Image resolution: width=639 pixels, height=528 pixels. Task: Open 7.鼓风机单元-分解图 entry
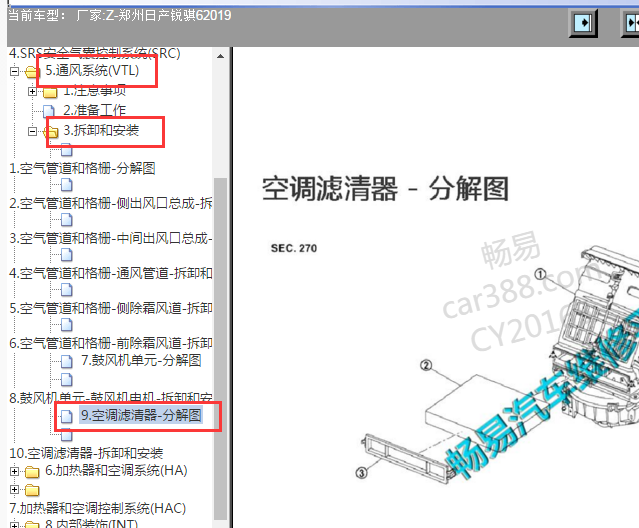click(x=141, y=360)
